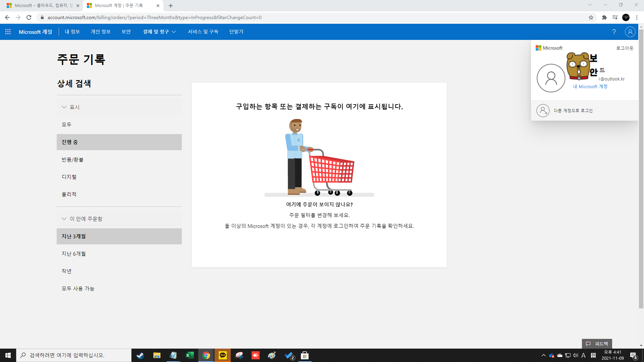Go to 개인 정보 menu
Viewport: 644px width, 362px height.
[x=101, y=32]
